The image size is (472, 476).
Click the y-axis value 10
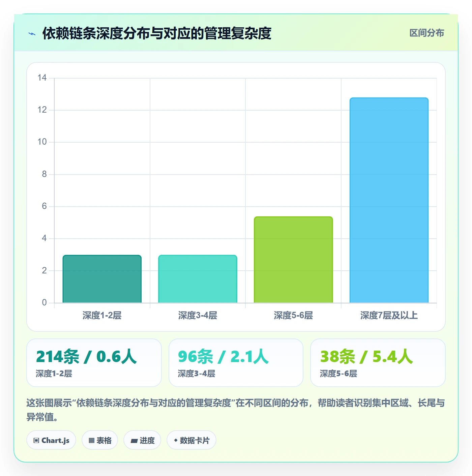[42, 142]
